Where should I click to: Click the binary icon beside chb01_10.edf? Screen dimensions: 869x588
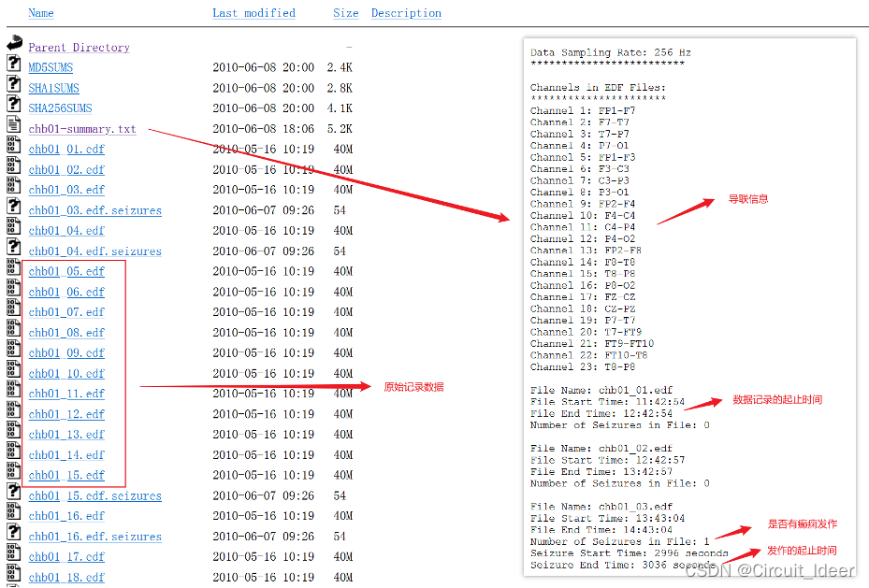(x=14, y=368)
